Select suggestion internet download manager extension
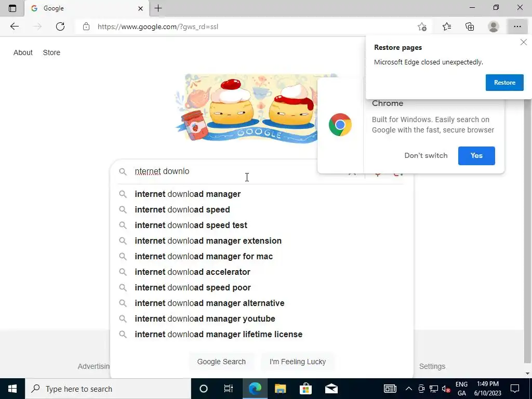Screen dimensions: 532x399 (x=262, y=241)
